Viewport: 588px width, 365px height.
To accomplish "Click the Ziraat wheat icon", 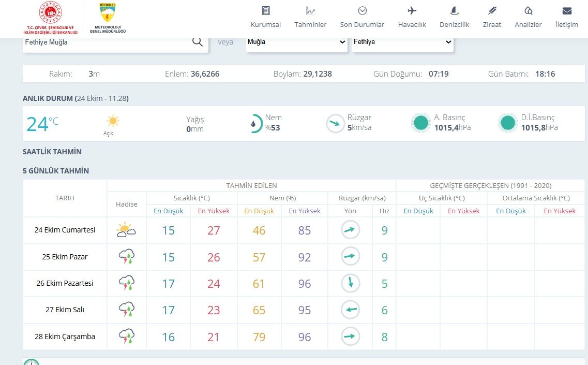I will coord(492,10).
